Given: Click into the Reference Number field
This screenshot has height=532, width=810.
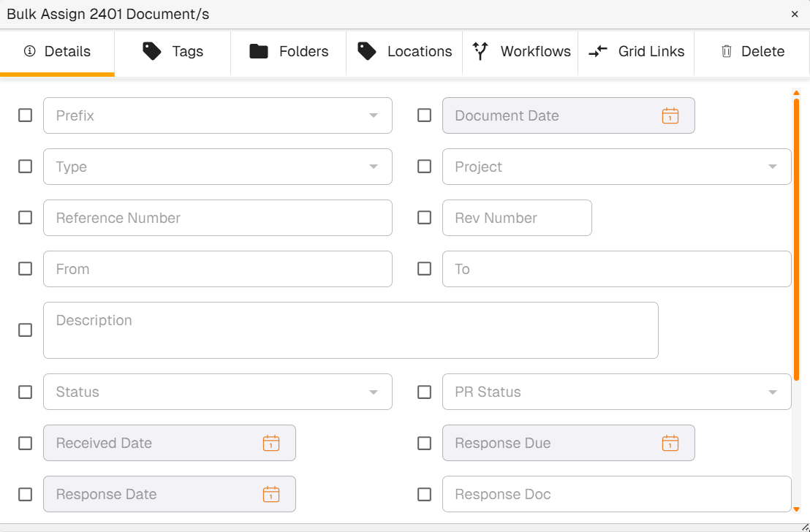Looking at the screenshot, I should (x=218, y=218).
